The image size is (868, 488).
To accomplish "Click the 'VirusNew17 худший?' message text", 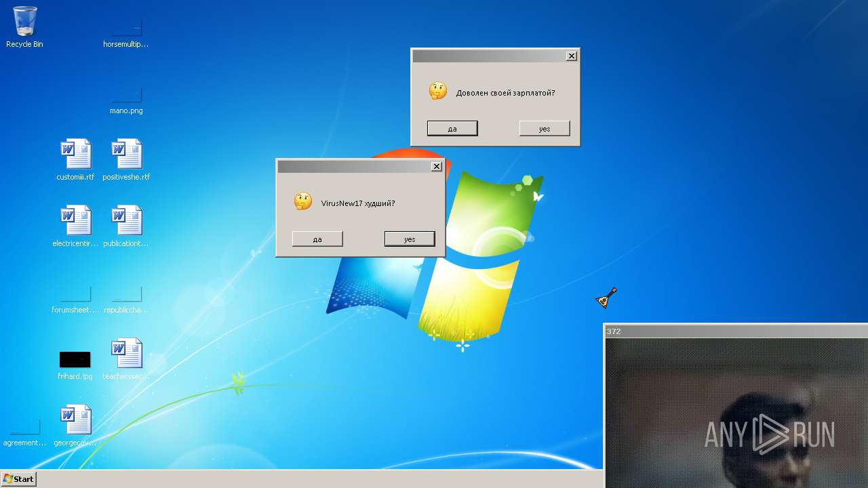I will 358,203.
